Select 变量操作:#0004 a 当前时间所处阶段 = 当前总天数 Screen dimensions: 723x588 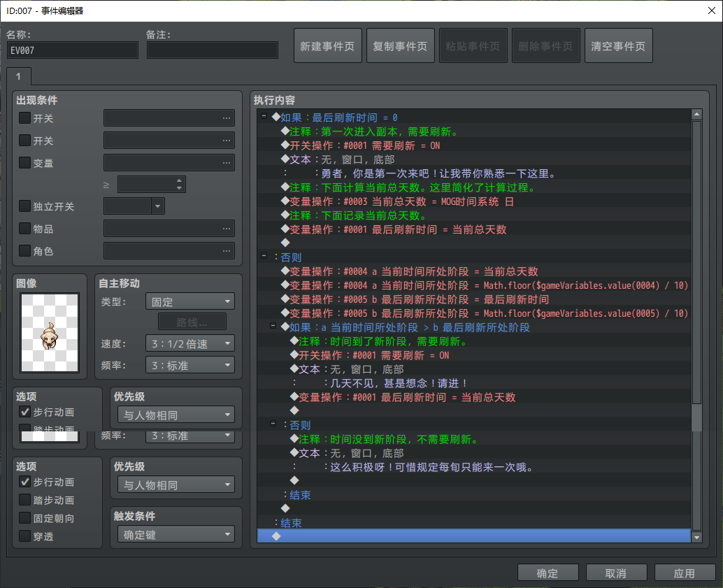[474, 271]
